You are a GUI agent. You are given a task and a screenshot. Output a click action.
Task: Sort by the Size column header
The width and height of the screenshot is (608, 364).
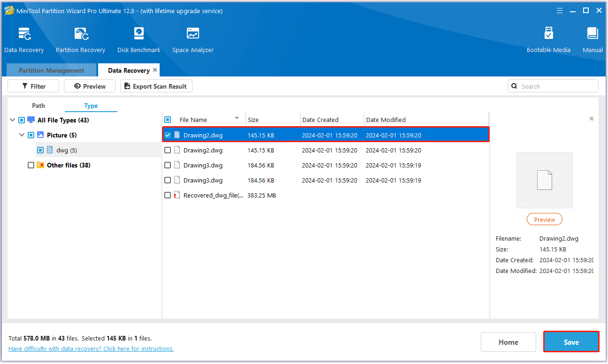tap(273, 120)
